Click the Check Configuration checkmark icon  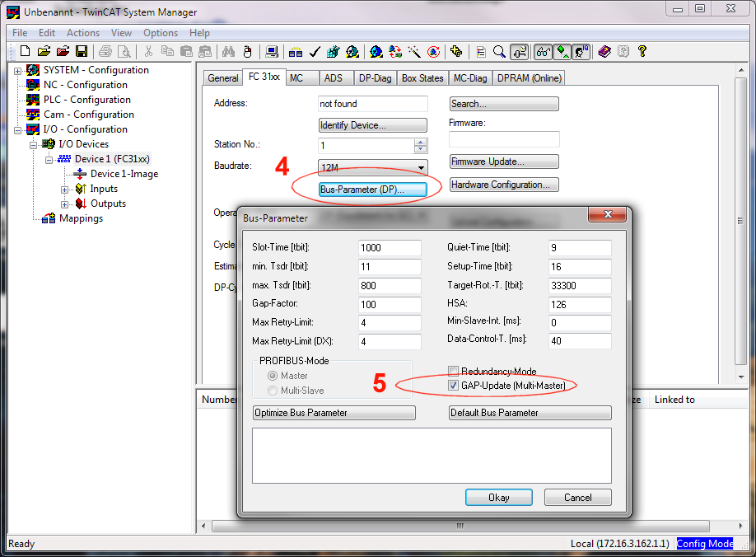(x=315, y=51)
